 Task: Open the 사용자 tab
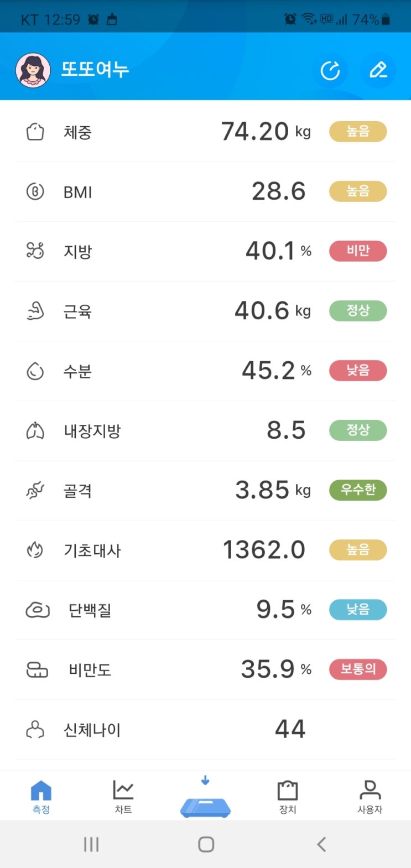point(370,797)
